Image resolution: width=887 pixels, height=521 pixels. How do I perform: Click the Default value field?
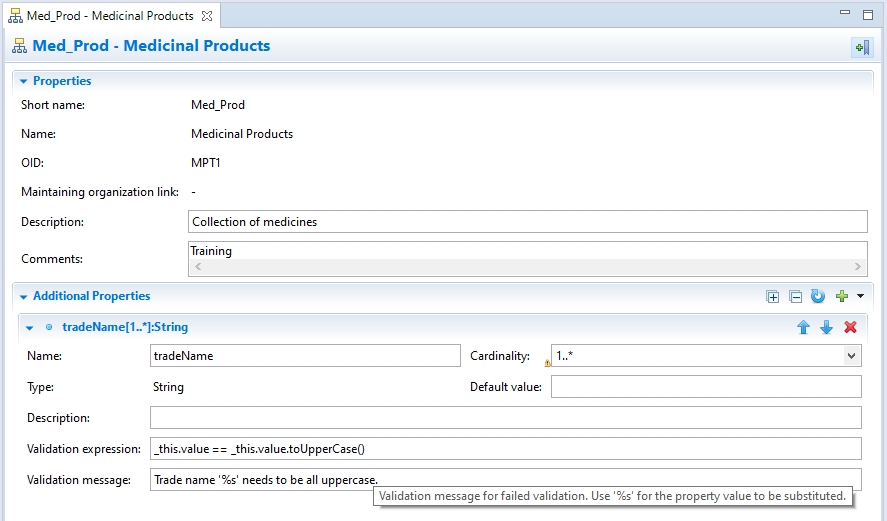pos(705,387)
